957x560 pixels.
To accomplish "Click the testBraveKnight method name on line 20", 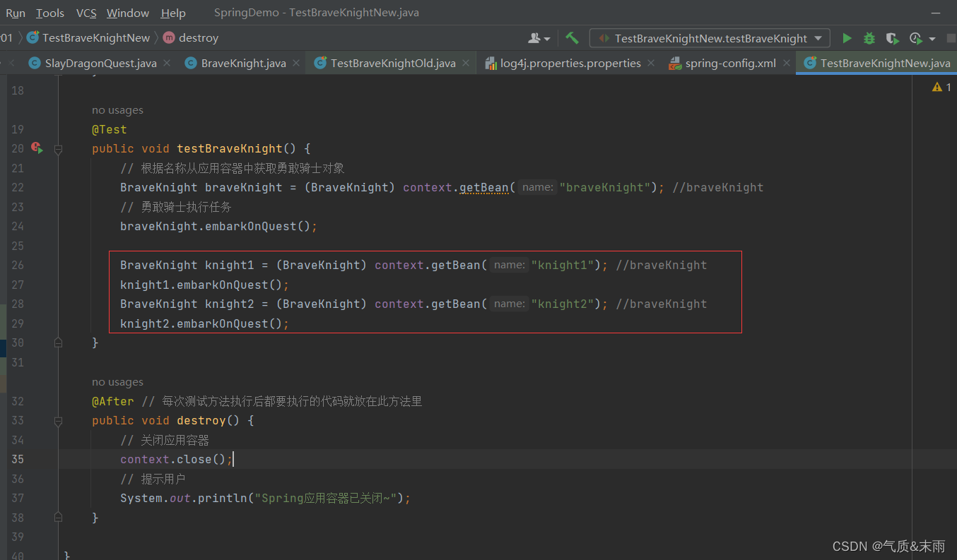I will click(x=230, y=149).
